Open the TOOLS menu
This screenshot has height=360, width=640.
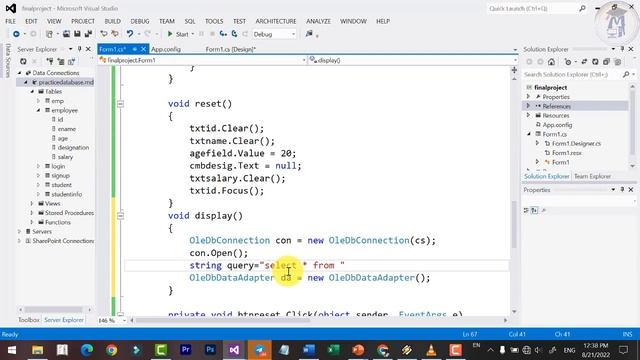214,21
